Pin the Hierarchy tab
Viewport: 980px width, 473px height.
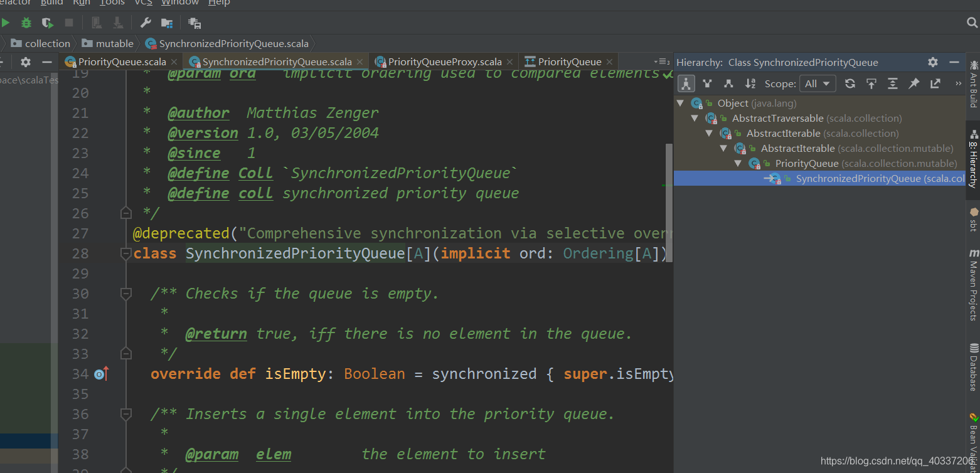pyautogui.click(x=914, y=83)
